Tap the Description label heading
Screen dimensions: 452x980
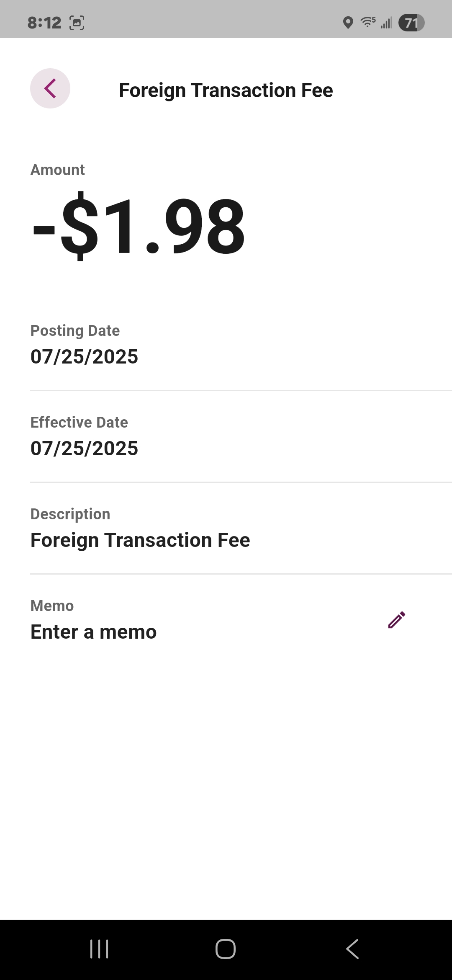70,514
